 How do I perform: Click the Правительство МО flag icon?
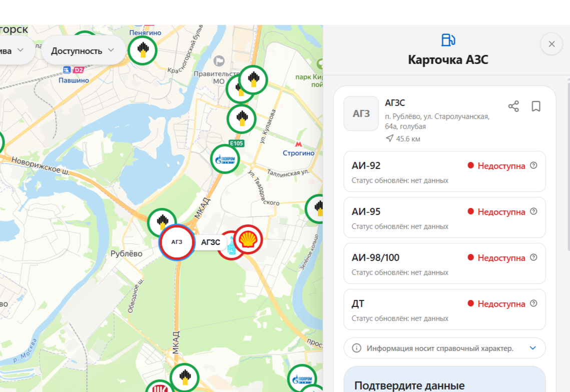coord(219,61)
